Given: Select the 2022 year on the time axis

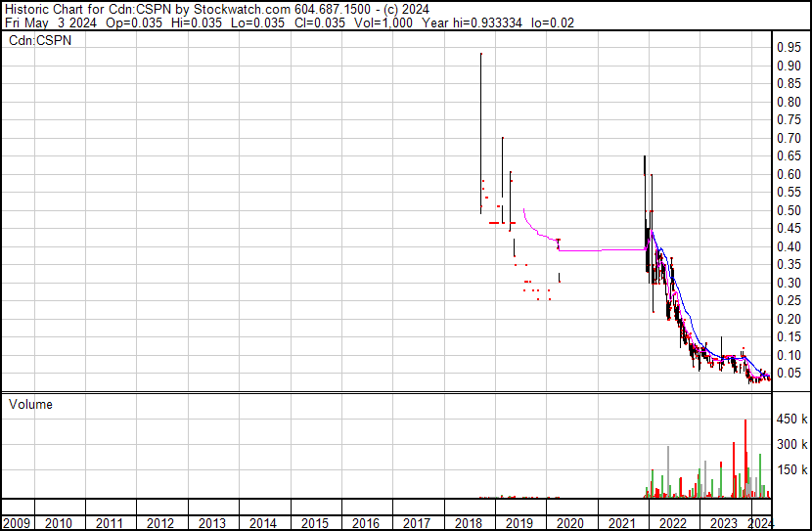Looking at the screenshot, I should pyautogui.click(x=670, y=523).
